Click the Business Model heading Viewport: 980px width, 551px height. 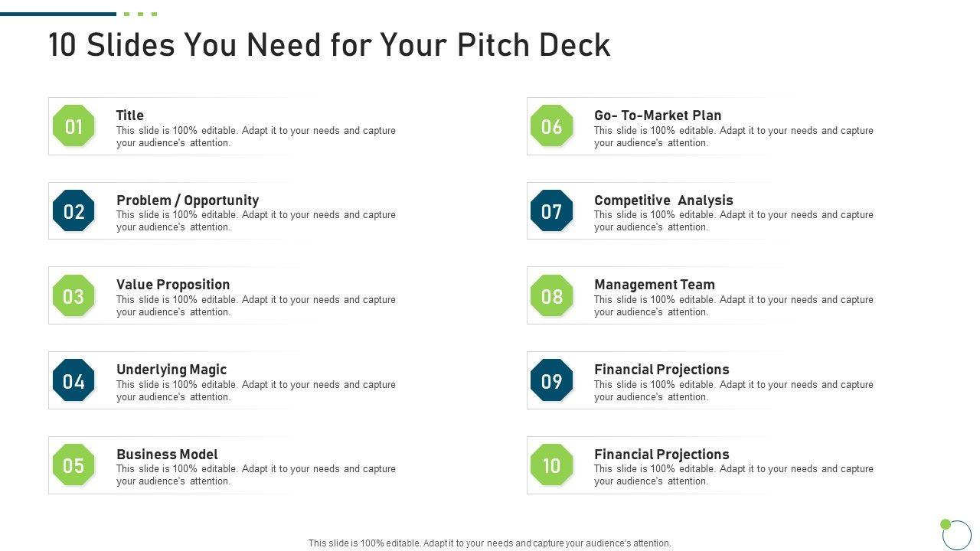pos(167,455)
